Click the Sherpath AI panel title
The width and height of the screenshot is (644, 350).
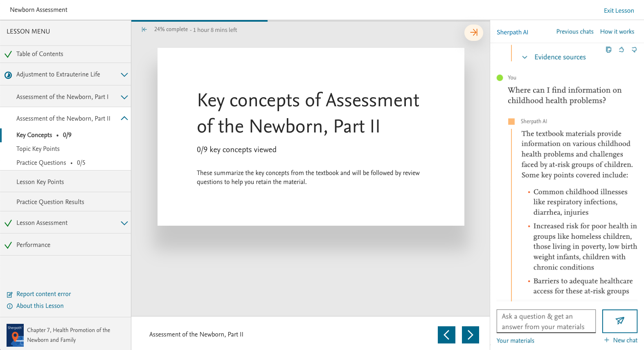point(512,32)
